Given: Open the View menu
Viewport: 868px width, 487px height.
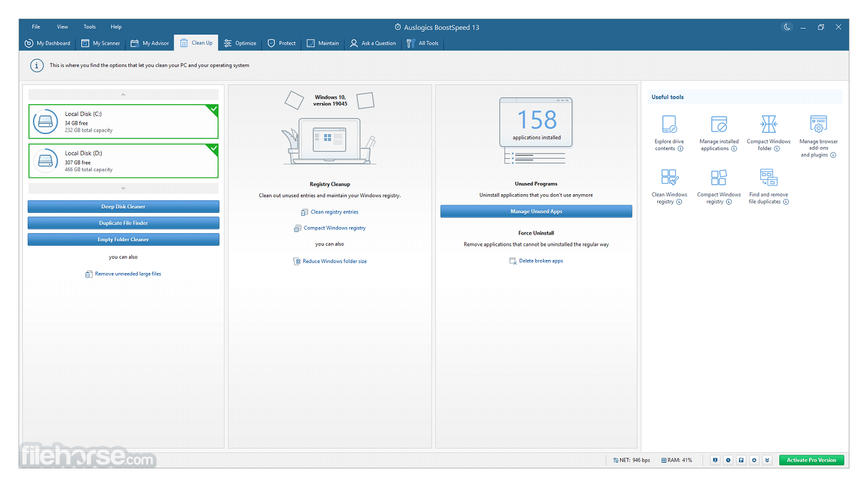Looking at the screenshot, I should [63, 27].
